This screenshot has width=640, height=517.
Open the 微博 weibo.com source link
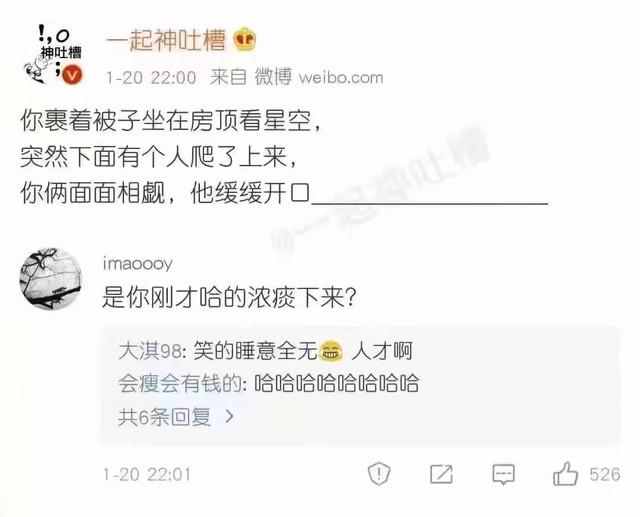click(319, 77)
